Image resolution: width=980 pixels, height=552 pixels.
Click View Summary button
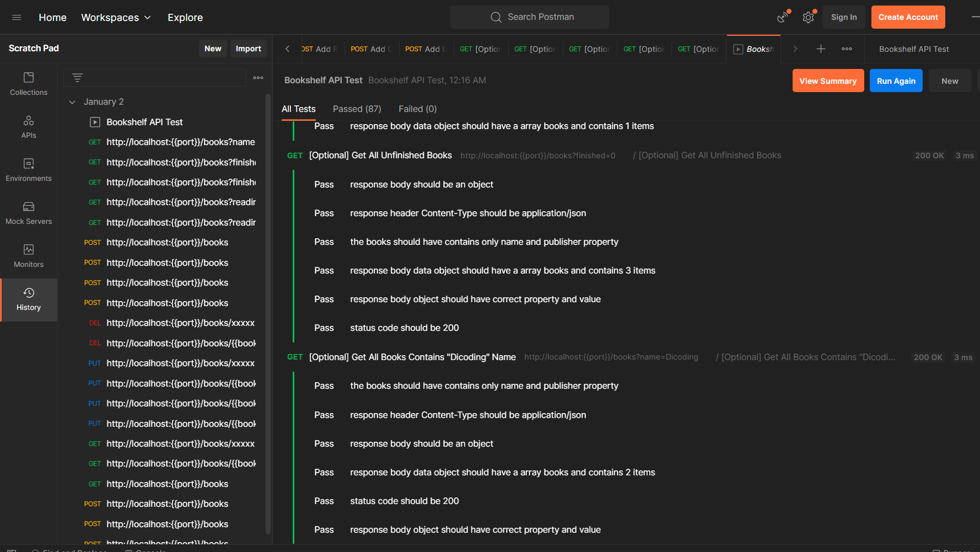click(828, 81)
